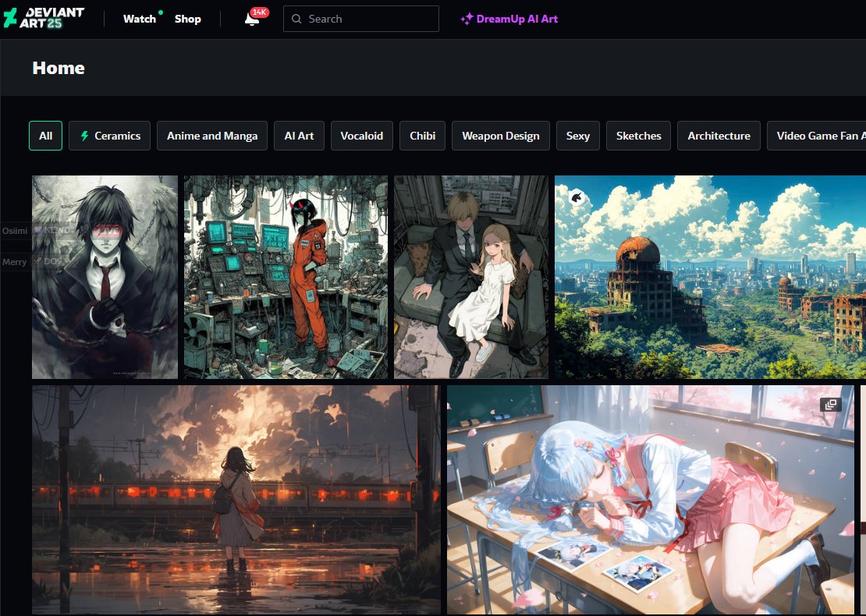866x616 pixels.
Task: Open the dark winged angel artwork
Action: click(x=105, y=277)
